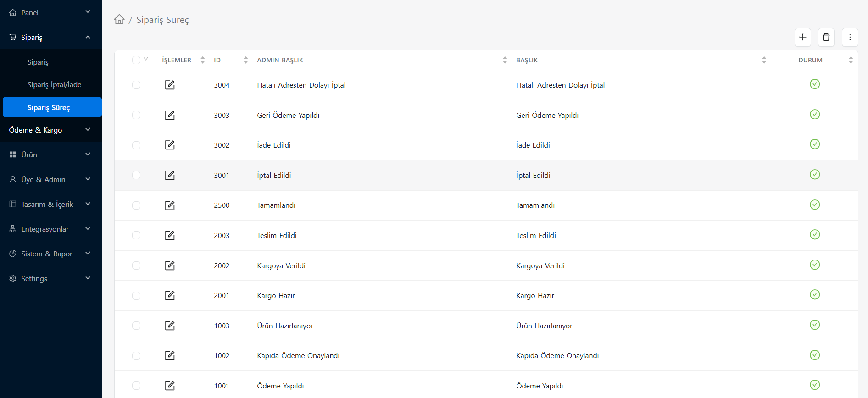Click the Kargoya Verildi başlık cell

pos(540,265)
